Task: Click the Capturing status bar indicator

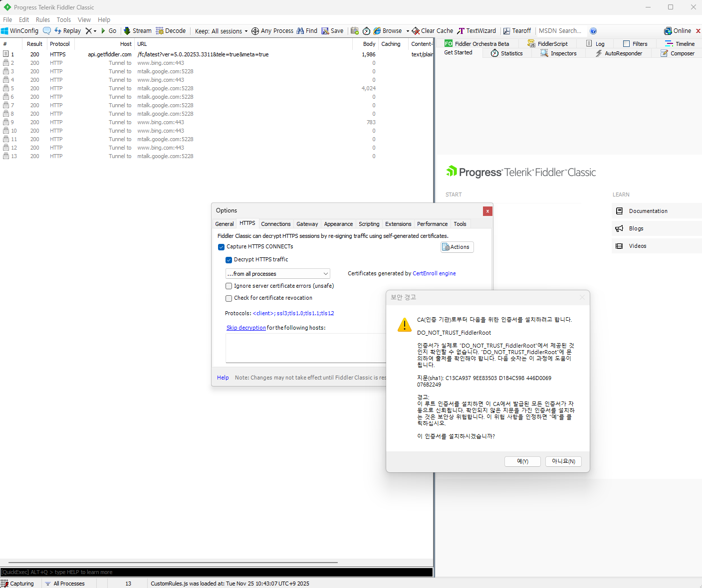Action: point(17,584)
